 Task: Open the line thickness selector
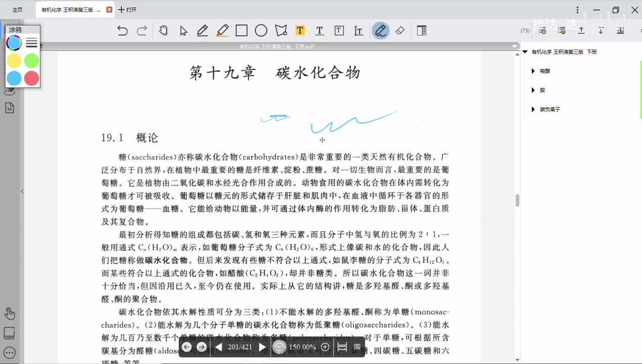[31, 43]
